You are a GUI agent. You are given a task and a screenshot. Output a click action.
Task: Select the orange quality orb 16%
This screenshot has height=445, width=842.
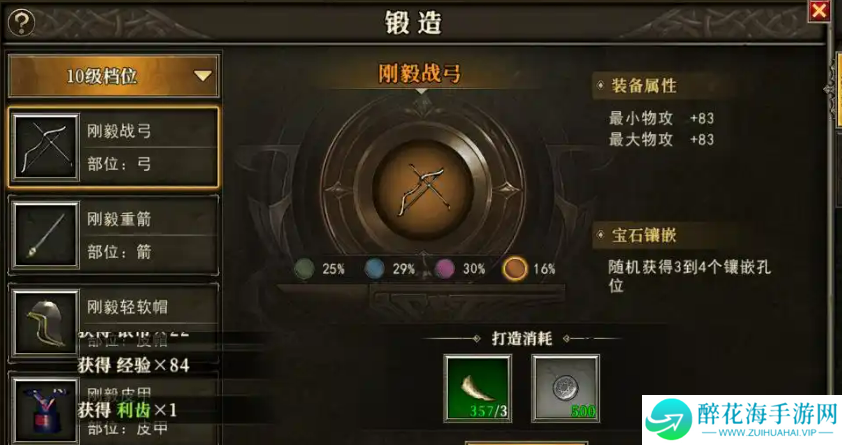(x=514, y=268)
